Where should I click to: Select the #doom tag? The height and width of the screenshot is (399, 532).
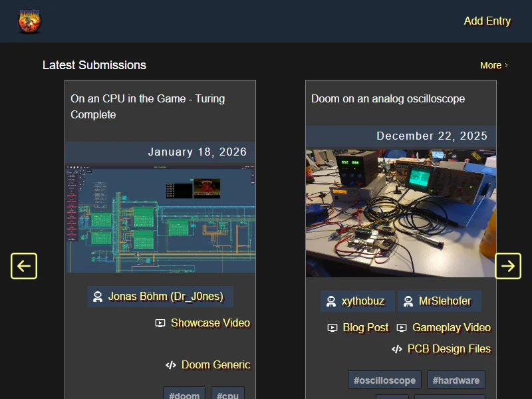pyautogui.click(x=184, y=395)
